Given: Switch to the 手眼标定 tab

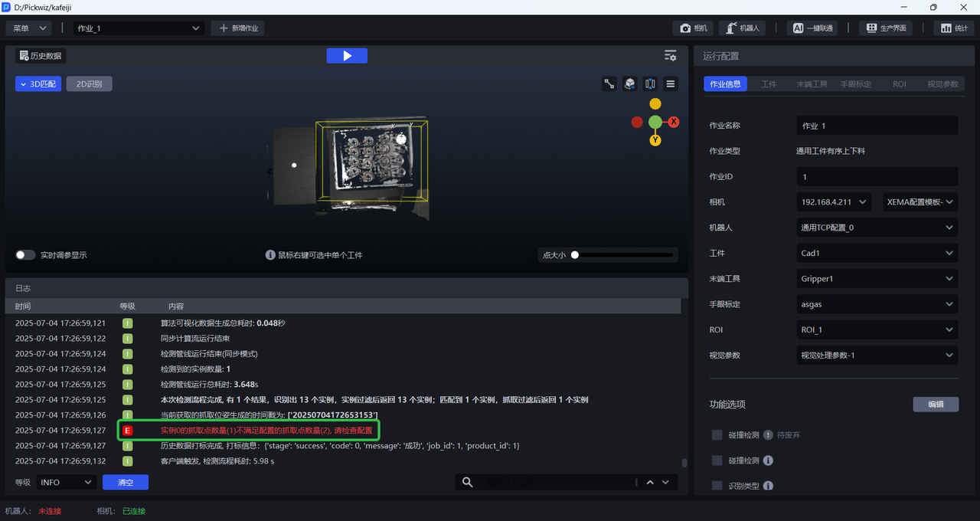Looking at the screenshot, I should [x=855, y=84].
